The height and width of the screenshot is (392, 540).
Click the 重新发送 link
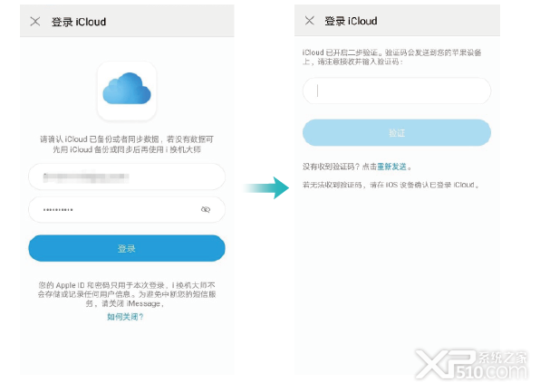click(392, 167)
